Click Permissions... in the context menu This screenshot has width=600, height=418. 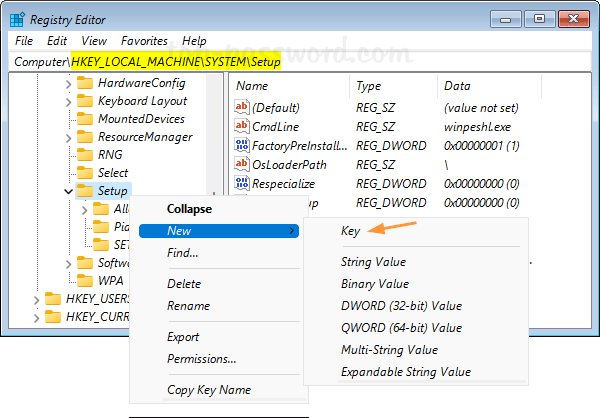pos(201,359)
